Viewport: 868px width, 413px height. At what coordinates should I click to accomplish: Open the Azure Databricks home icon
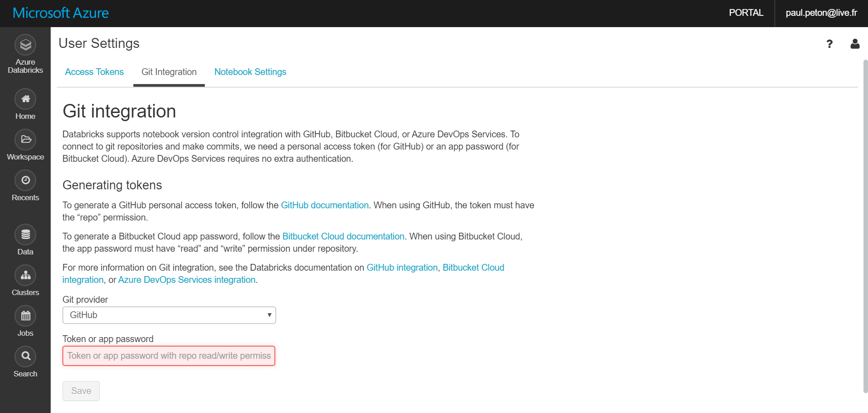[25, 45]
